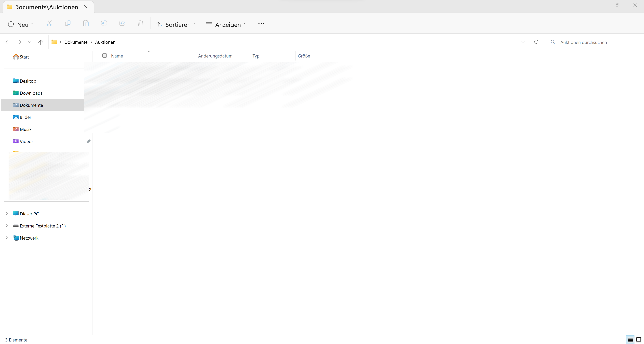This screenshot has width=644, height=344.
Task: Expand the Dieser PC tree node
Action: 7,214
